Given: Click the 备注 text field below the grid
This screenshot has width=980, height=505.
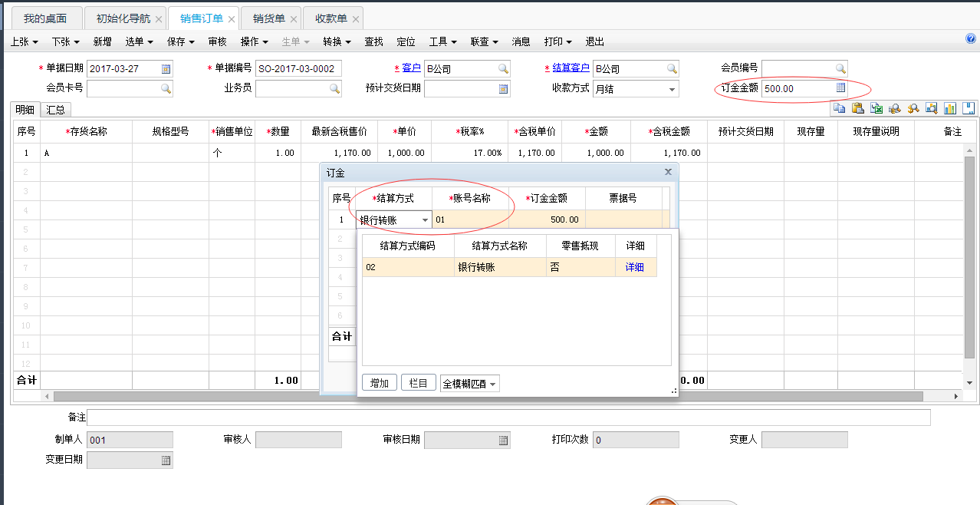Looking at the screenshot, I should pyautogui.click(x=508, y=418).
